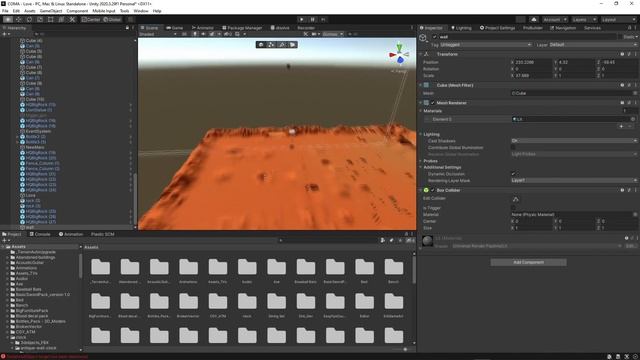This screenshot has height=360, width=640.
Task: Open the Shaded draw mode dropdown
Action: click(158, 34)
